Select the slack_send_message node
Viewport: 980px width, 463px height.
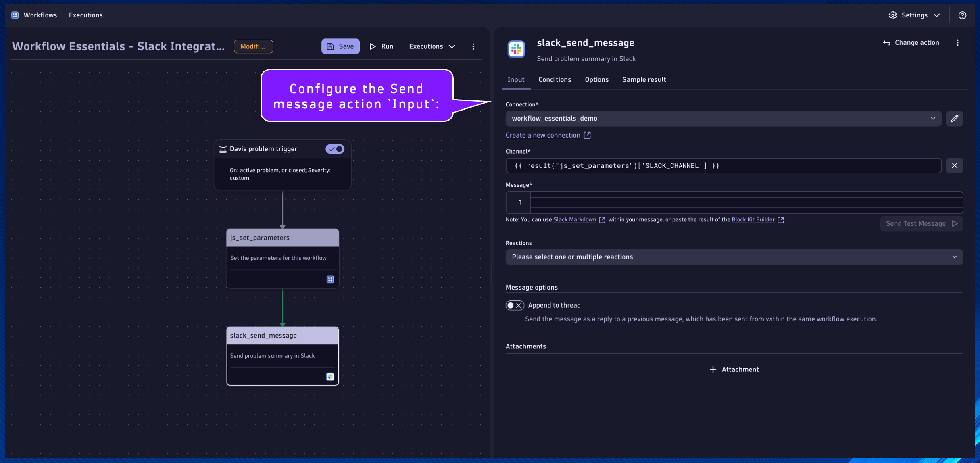coord(282,356)
